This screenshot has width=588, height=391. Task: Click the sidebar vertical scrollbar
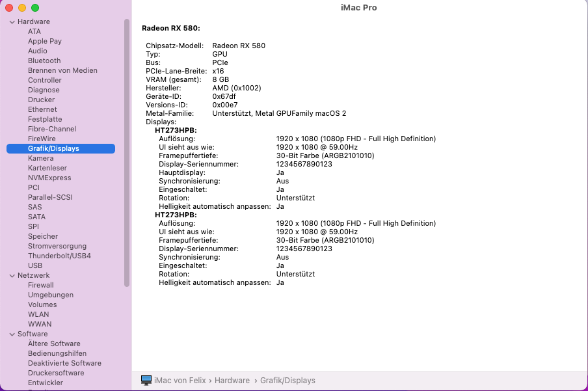click(x=127, y=153)
